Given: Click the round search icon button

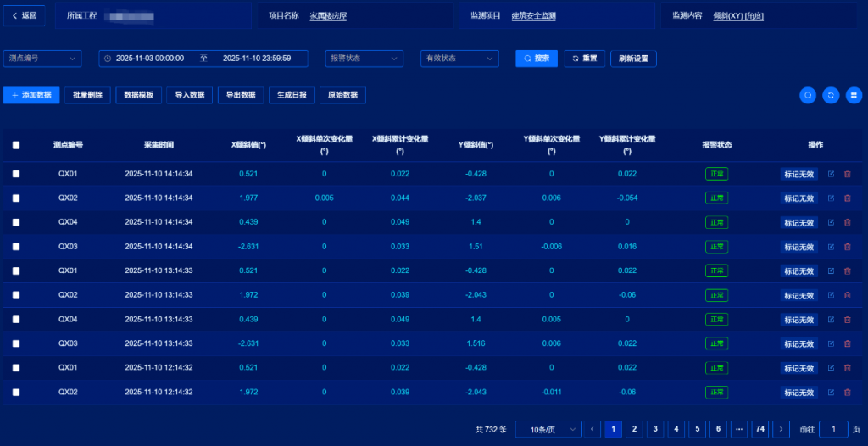Looking at the screenshot, I should 808,95.
